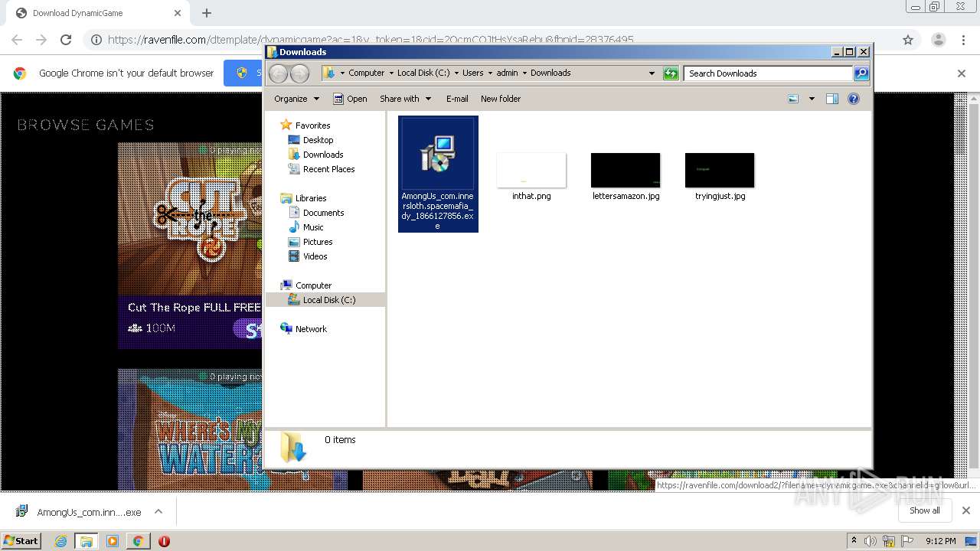Focus the Search Downloads field
This screenshot has width=980, height=551.
coord(768,73)
